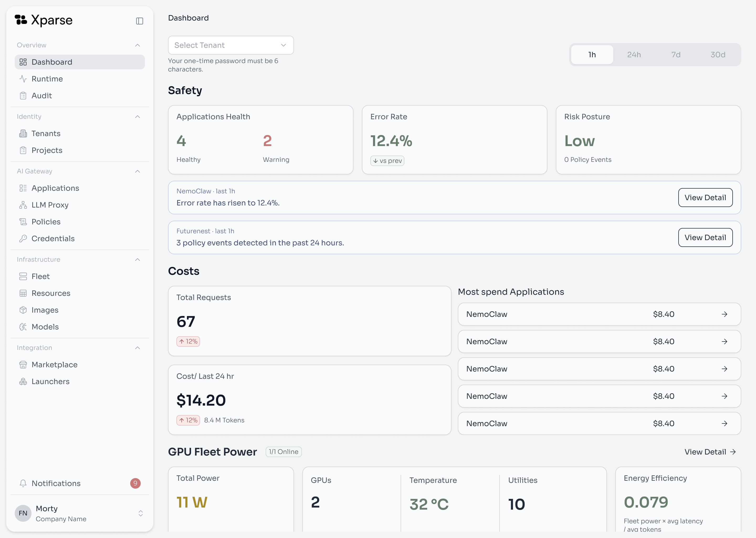This screenshot has width=756, height=538.
Task: Switch time range to 7d
Action: (676, 55)
